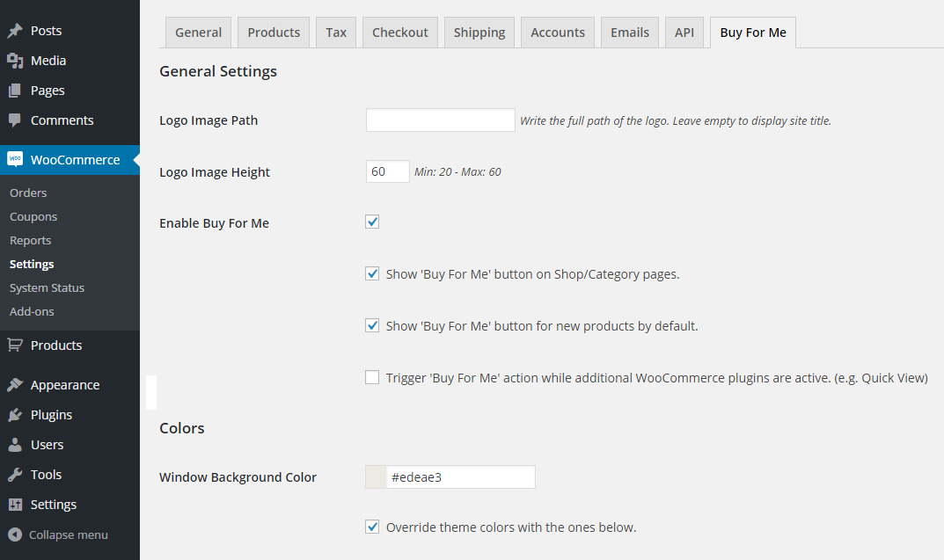944x560 pixels.
Task: Toggle Show button on Shop/Category pages
Action: coord(372,273)
